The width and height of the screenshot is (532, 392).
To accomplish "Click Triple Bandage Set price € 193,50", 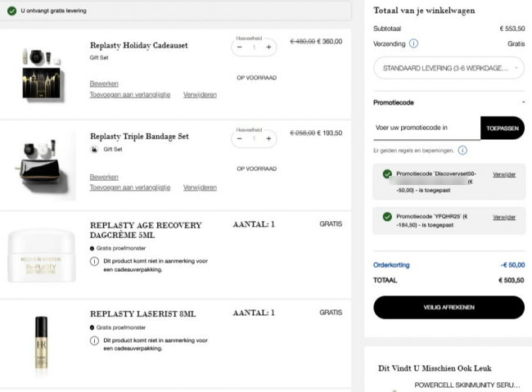I will [x=330, y=133].
